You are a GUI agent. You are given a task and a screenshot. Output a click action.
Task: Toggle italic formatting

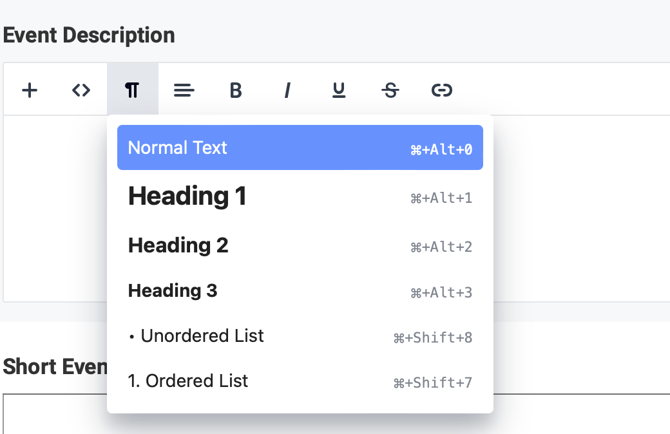coord(287,90)
